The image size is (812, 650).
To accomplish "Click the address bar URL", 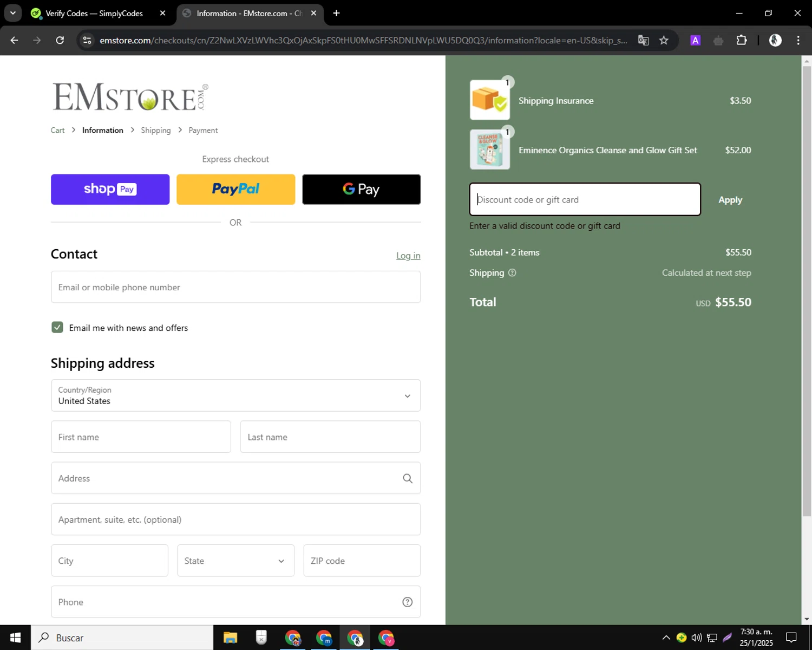I will pyautogui.click(x=364, y=40).
